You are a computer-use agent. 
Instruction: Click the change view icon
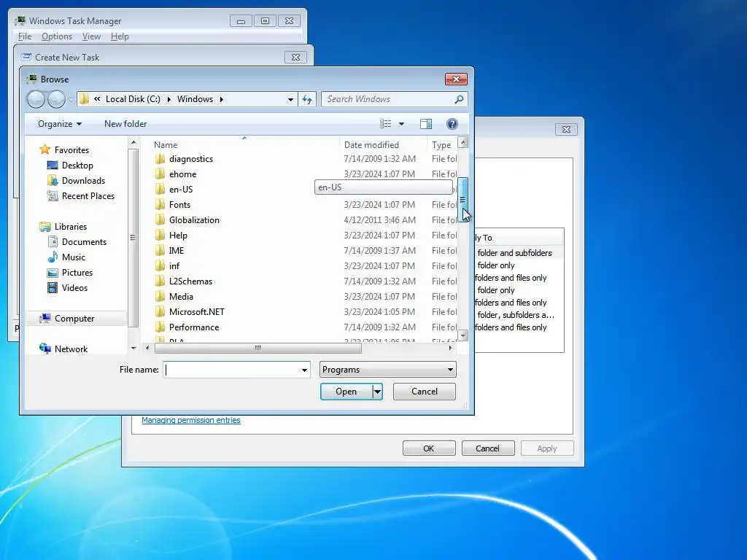pyautogui.click(x=385, y=124)
